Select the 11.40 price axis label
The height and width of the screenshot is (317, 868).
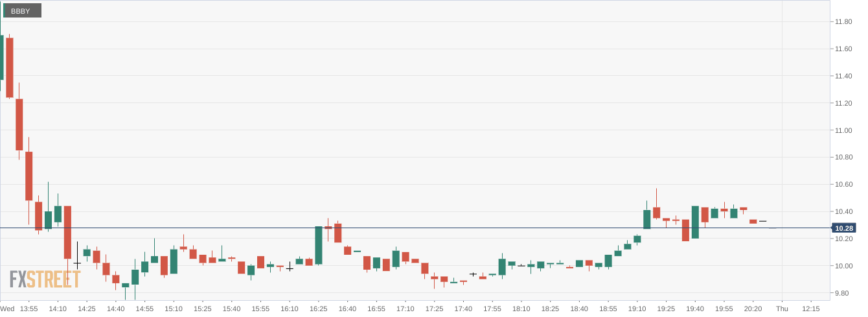click(843, 76)
